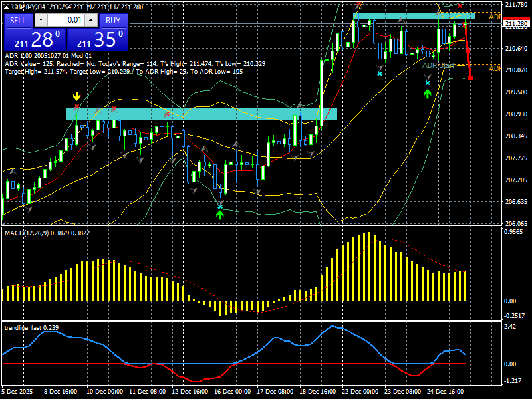Click the 210.070 price axis label

517,70
